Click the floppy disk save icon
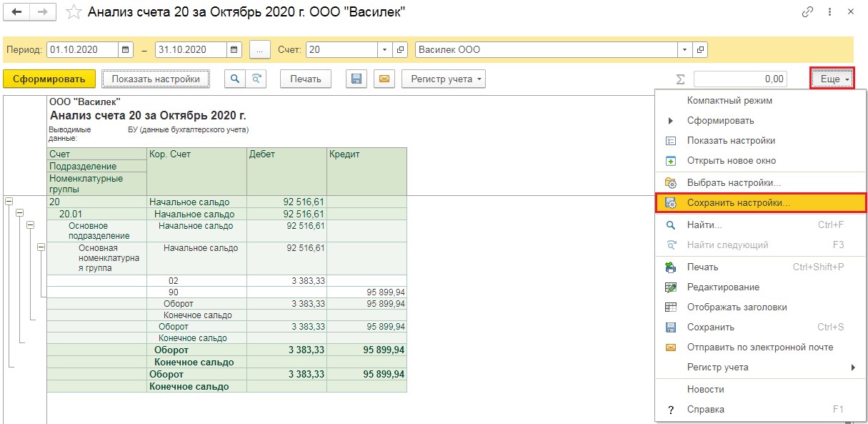This screenshot has height=424, width=868. pos(356,79)
